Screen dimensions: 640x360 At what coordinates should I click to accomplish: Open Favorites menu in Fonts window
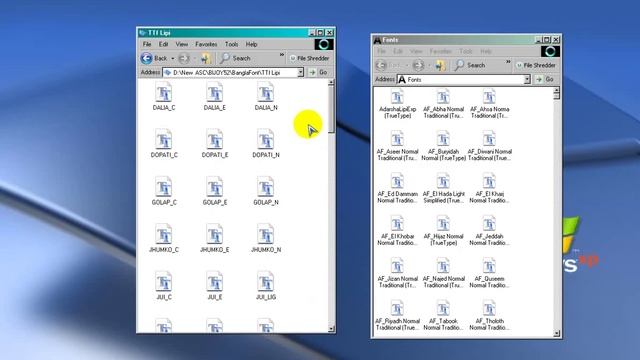pos(441,51)
